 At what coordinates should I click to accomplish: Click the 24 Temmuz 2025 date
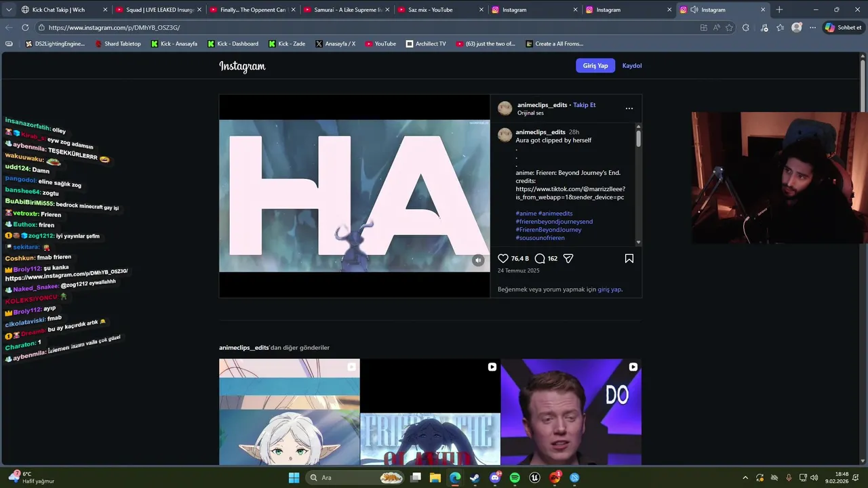(x=519, y=270)
